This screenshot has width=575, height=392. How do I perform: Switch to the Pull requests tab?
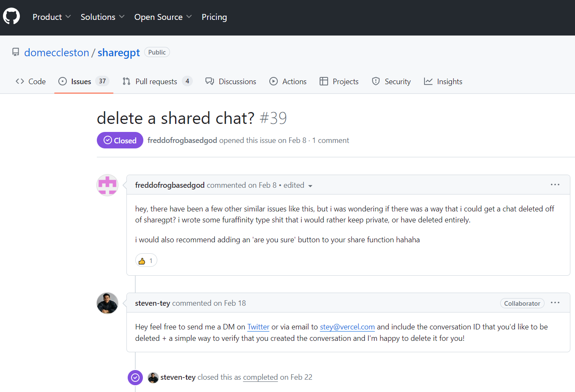[157, 81]
